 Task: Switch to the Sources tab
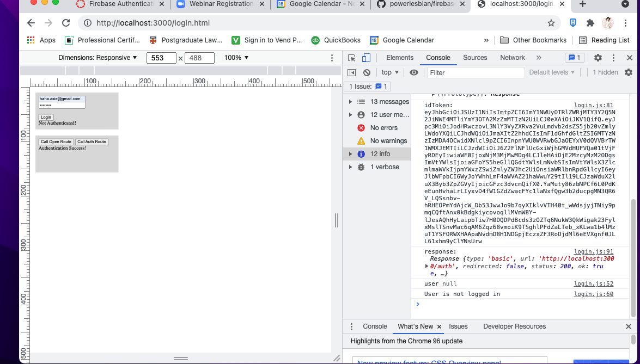click(x=474, y=57)
